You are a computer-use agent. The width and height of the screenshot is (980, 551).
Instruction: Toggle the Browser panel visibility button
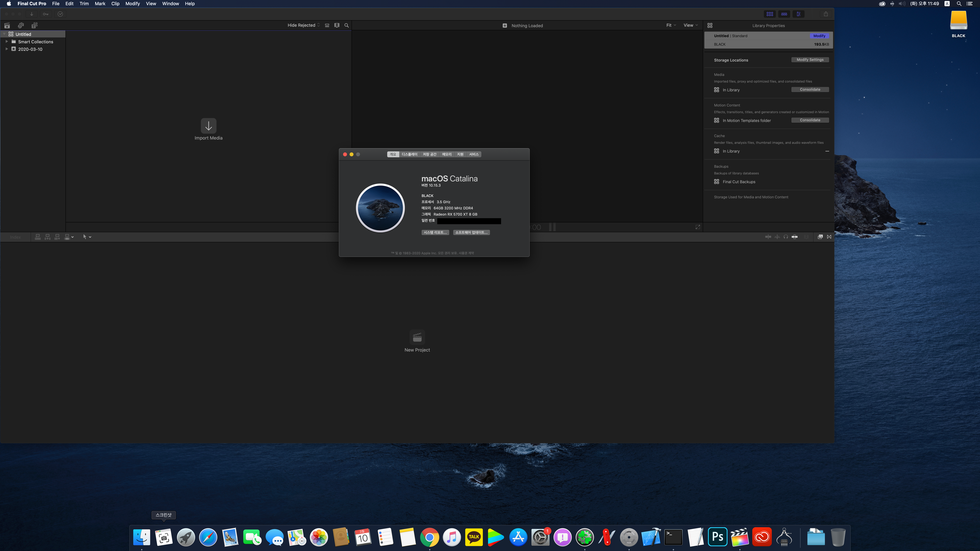point(770,14)
